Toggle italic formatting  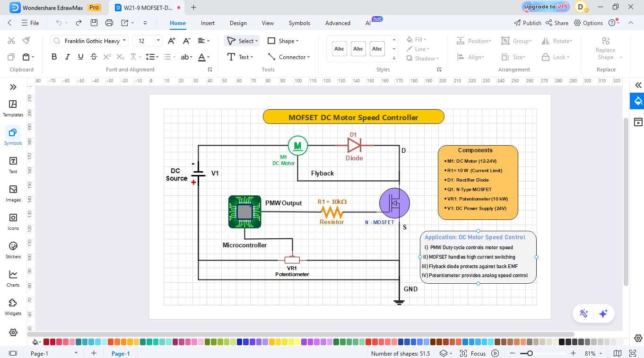point(67,56)
